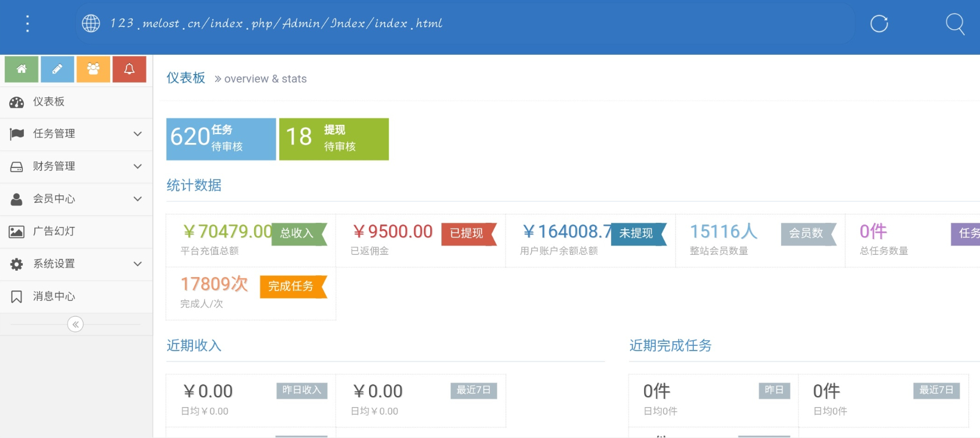Image resolution: width=980 pixels, height=438 pixels.
Task: Click the overview & stats breadcrumb text
Action: [x=265, y=79]
